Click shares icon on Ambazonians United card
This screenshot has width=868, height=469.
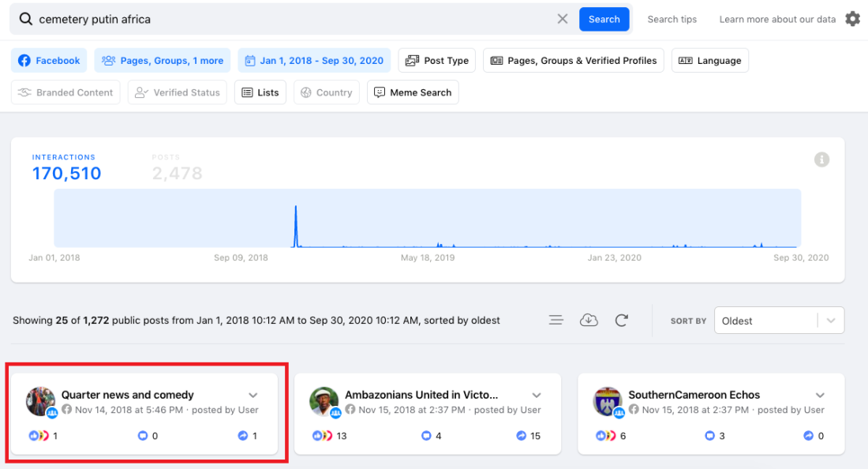[x=522, y=436]
